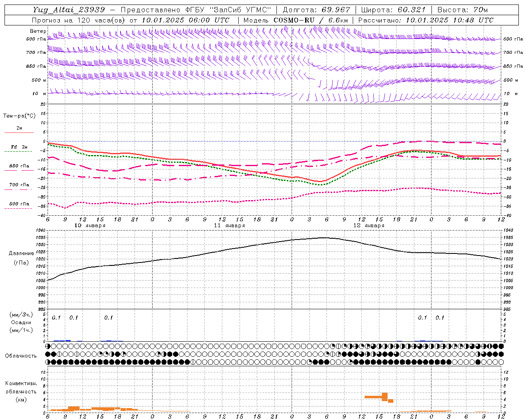
Task: Click the '850 гПа' temperature legend entry
Action: tap(19, 166)
